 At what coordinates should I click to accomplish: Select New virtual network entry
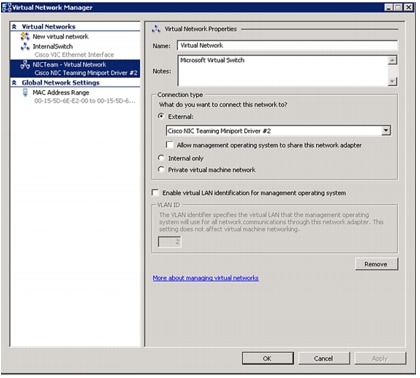[x=60, y=36]
